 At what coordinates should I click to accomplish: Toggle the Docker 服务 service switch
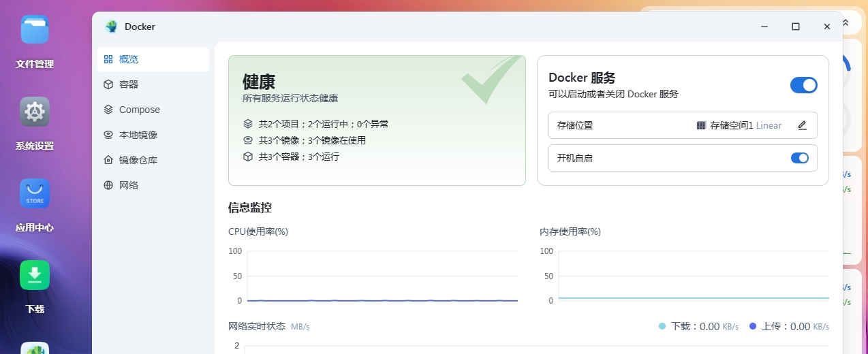pyautogui.click(x=804, y=85)
